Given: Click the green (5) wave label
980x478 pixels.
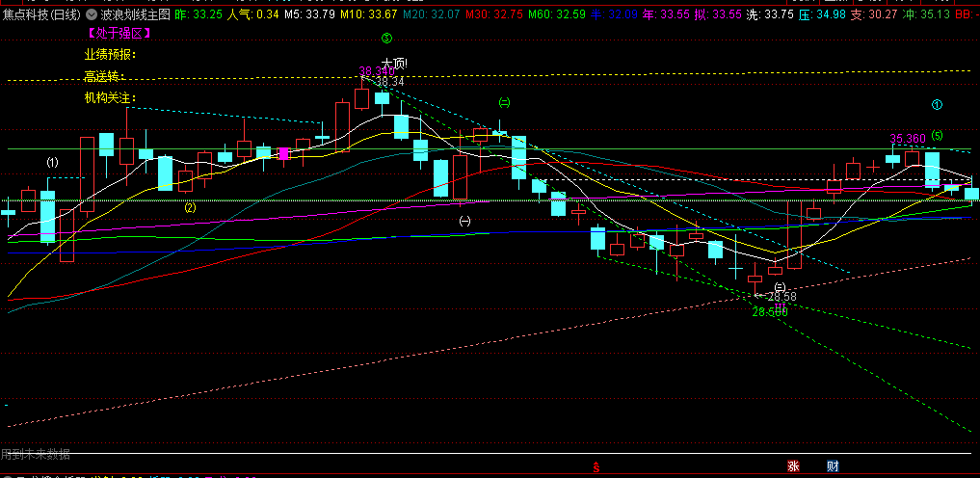Looking at the screenshot, I should (937, 136).
